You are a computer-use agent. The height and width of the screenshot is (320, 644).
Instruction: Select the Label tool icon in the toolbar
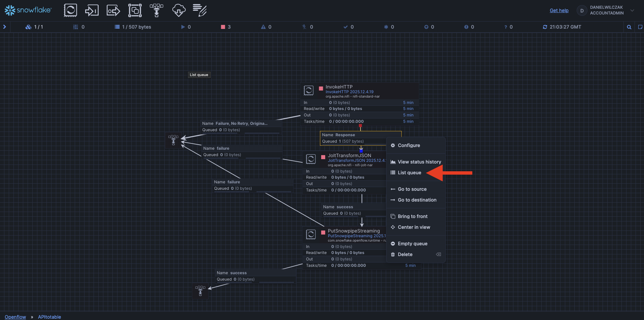200,10
